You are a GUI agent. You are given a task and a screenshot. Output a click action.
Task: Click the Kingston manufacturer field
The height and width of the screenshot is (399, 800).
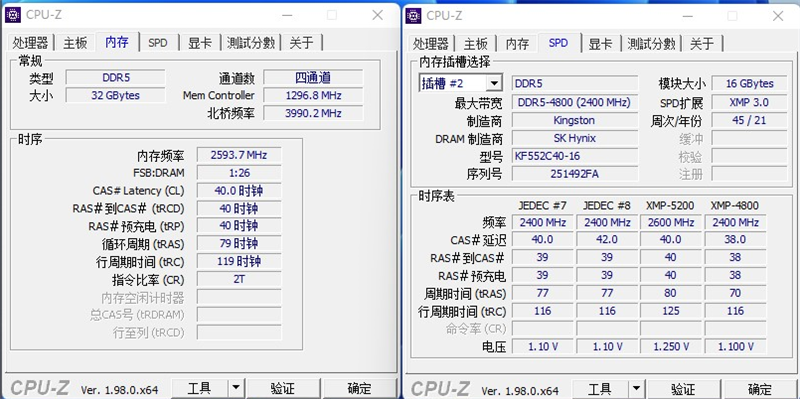(574, 120)
